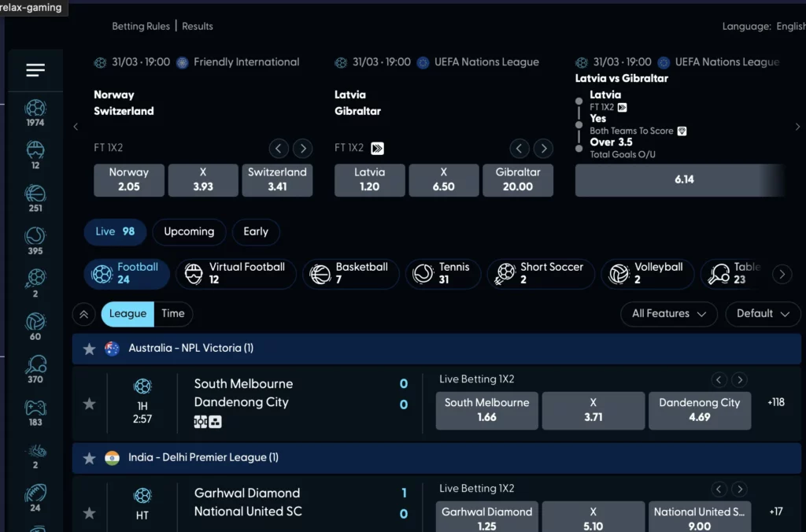Viewport: 806px width, 532px height.
Task: Collapse all leagues with double chevron button
Action: tap(83, 314)
